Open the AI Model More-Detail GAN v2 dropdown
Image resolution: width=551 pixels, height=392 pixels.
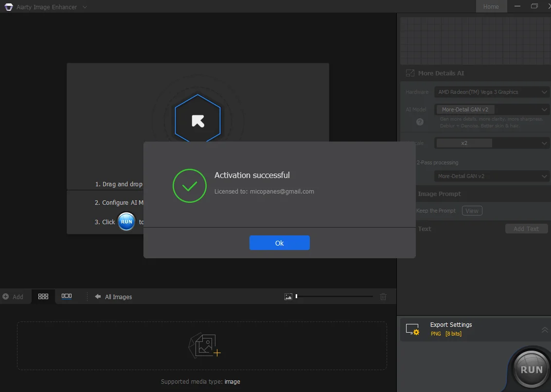point(492,109)
